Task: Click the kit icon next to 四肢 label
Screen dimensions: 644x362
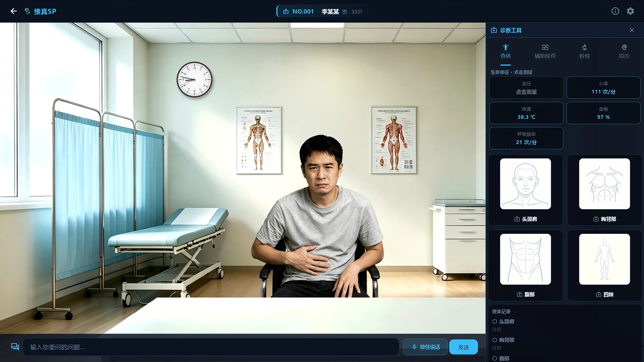Action: click(x=598, y=294)
